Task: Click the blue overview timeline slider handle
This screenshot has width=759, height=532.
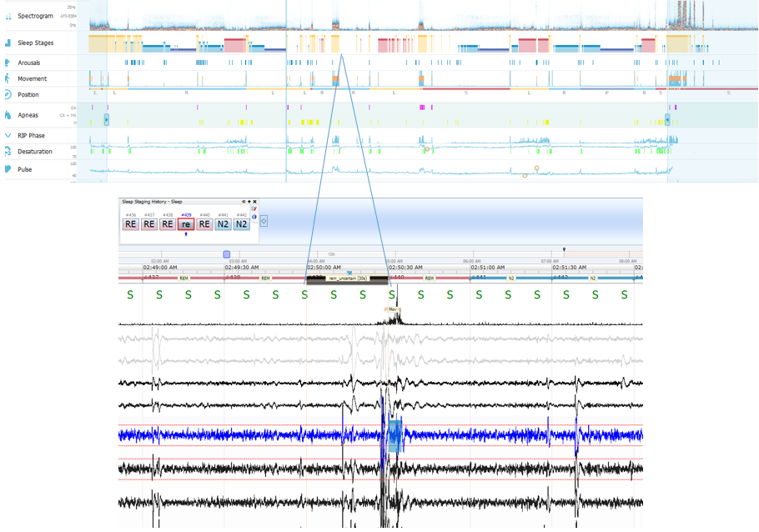Action: pyautogui.click(x=226, y=254)
